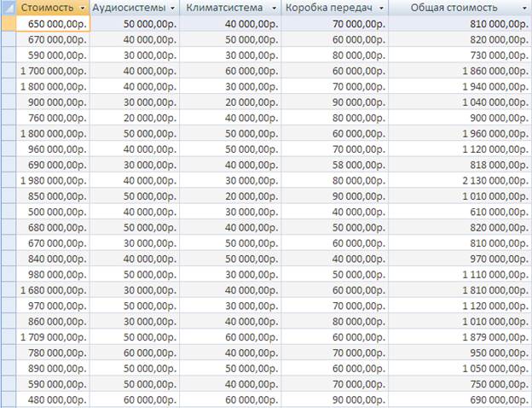Click the Общая стоимость cell 950 000,00р.
This screenshot has height=408, width=532.
(460, 353)
